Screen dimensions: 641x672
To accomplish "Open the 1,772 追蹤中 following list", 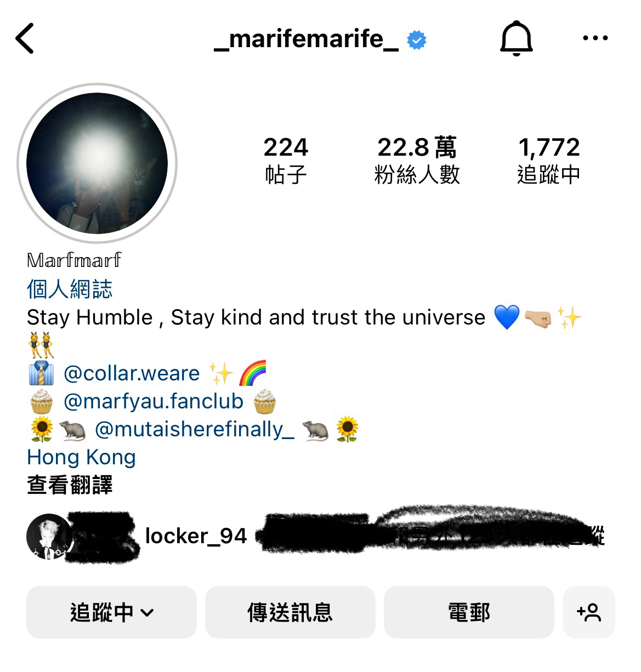I will point(549,160).
